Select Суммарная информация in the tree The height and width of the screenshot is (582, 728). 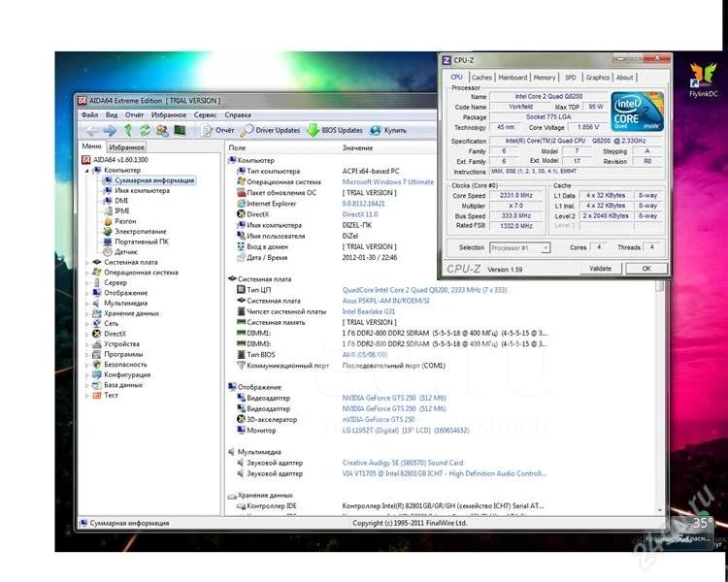click(x=153, y=180)
